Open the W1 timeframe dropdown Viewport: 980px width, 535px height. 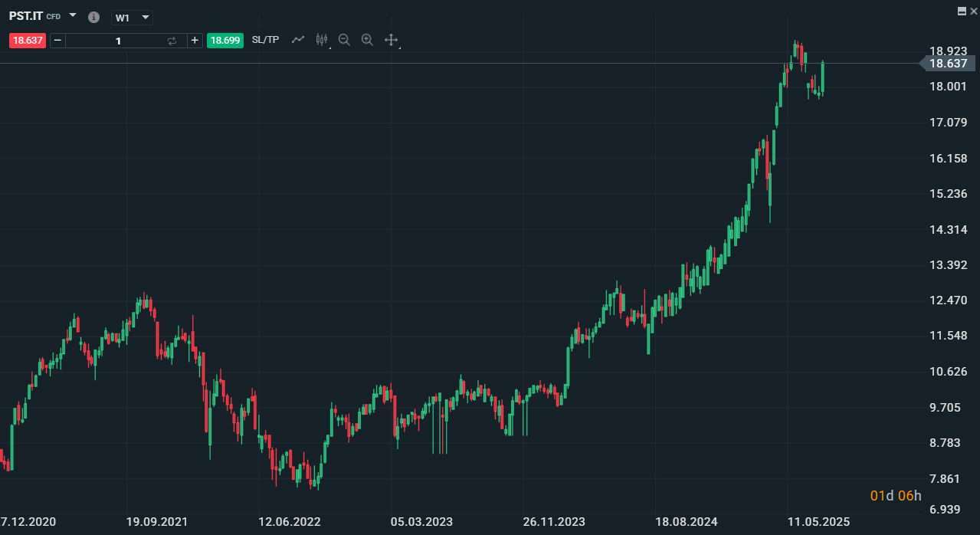tap(132, 18)
